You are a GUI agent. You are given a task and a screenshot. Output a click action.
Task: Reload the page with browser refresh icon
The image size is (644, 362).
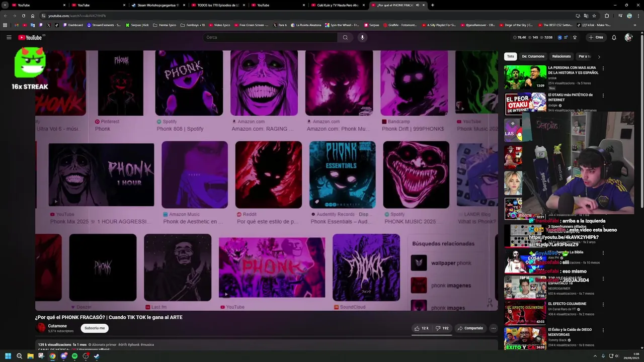(x=23, y=16)
